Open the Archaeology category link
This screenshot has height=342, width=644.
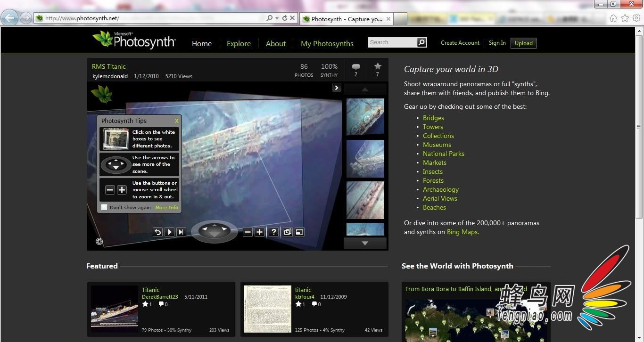441,189
